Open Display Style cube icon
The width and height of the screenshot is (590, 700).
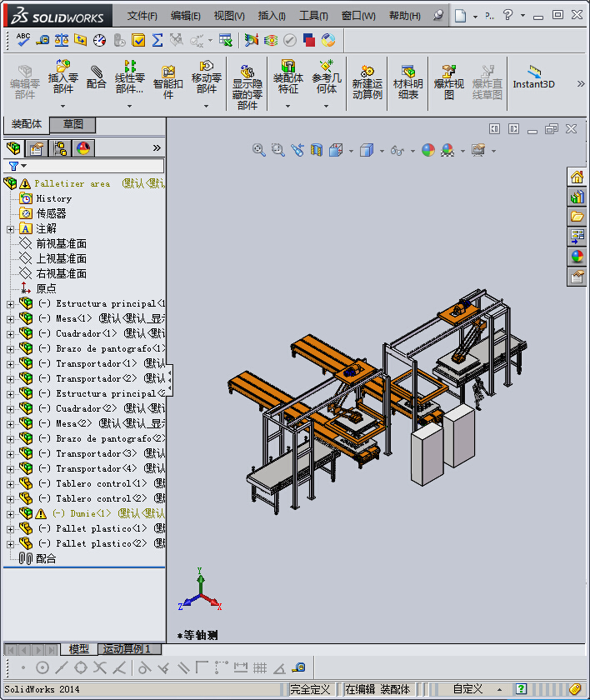(367, 150)
